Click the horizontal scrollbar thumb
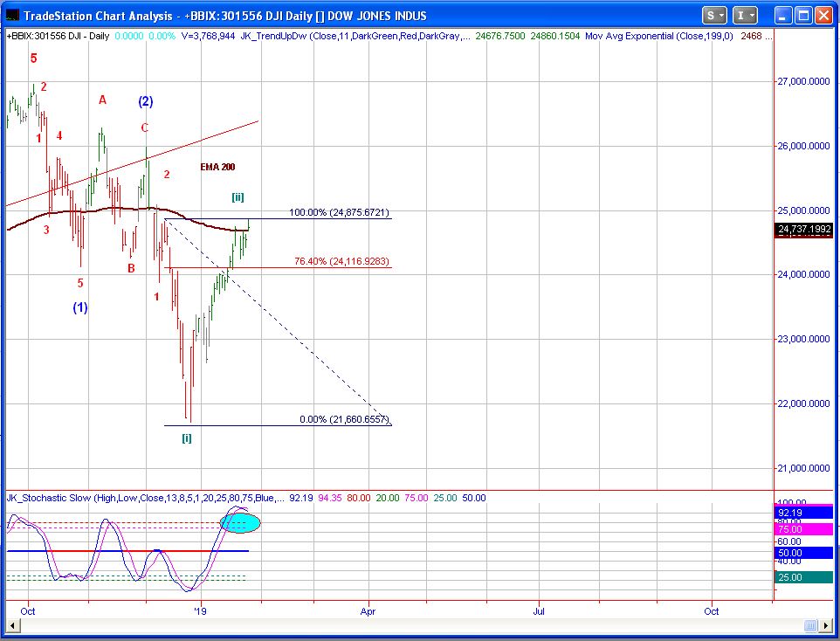Viewport: 840px width, 641px height. (810, 625)
